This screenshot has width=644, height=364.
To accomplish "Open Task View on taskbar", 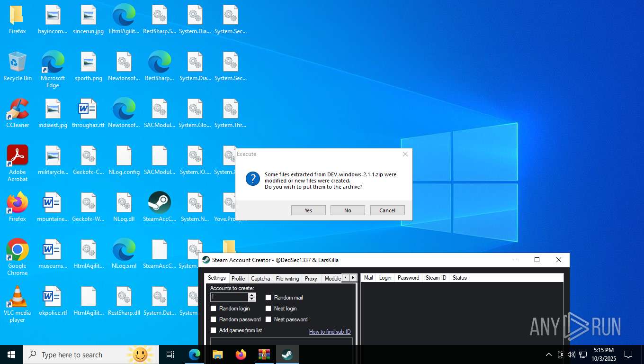I will (x=170, y=355).
